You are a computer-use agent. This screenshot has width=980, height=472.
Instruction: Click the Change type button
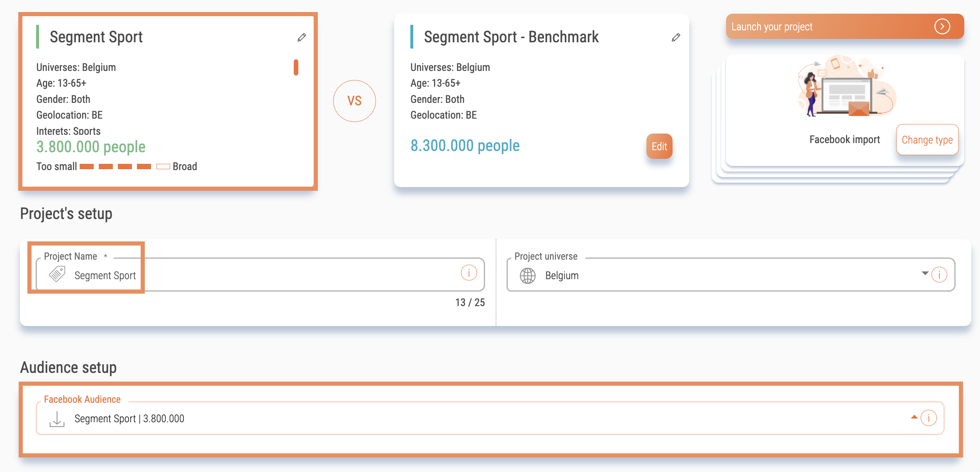pyautogui.click(x=927, y=140)
